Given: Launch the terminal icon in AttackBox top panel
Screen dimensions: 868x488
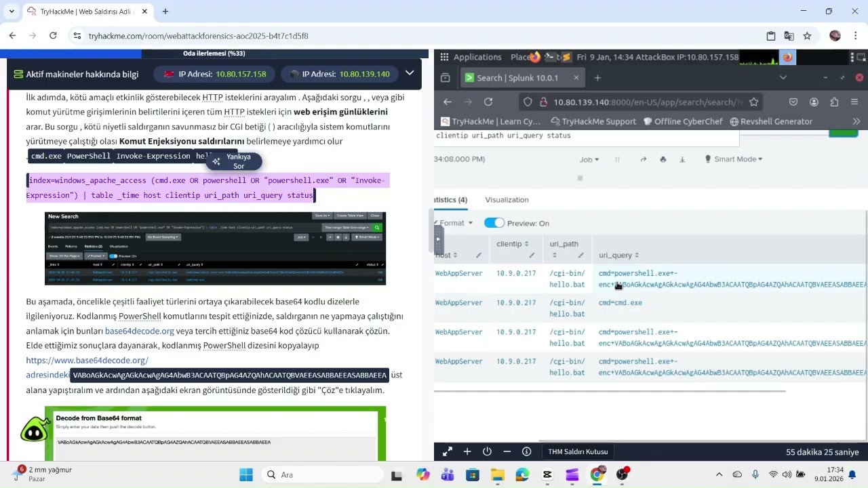Looking at the screenshot, I should [x=551, y=57].
